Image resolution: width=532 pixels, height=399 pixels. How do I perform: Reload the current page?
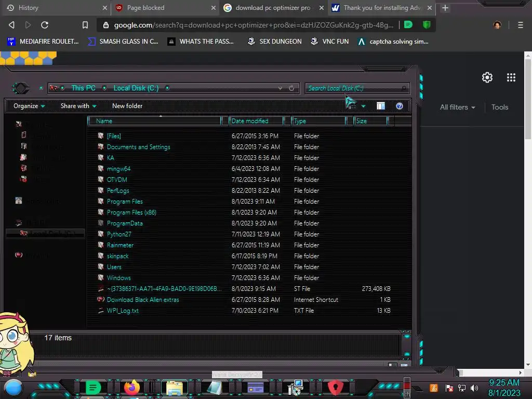point(45,25)
